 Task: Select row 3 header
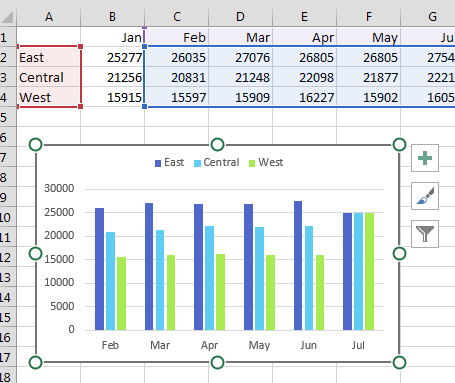tap(8, 77)
